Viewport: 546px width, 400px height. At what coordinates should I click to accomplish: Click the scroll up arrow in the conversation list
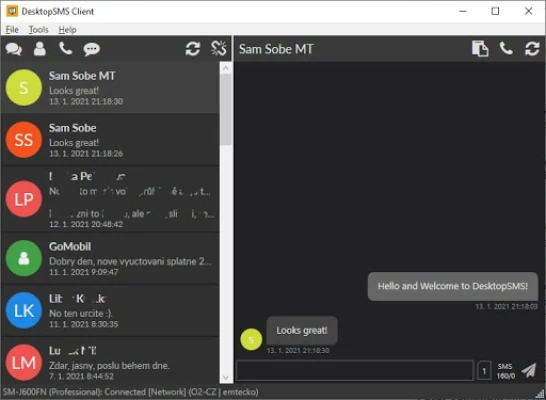coord(226,68)
